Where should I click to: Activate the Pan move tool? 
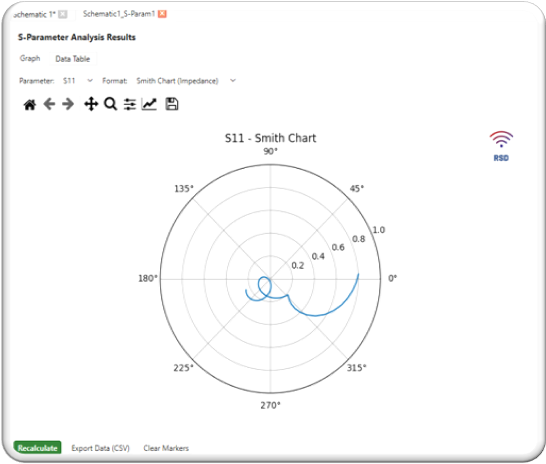pyautogui.click(x=91, y=104)
